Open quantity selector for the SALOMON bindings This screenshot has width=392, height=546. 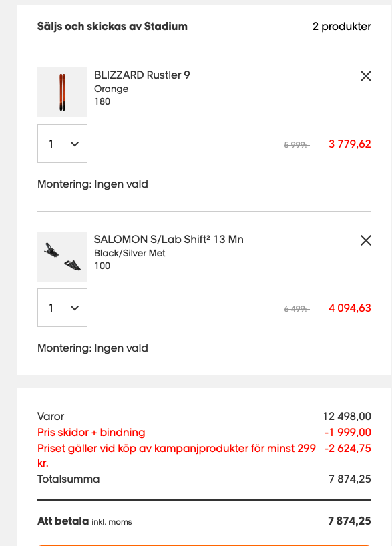coord(62,308)
